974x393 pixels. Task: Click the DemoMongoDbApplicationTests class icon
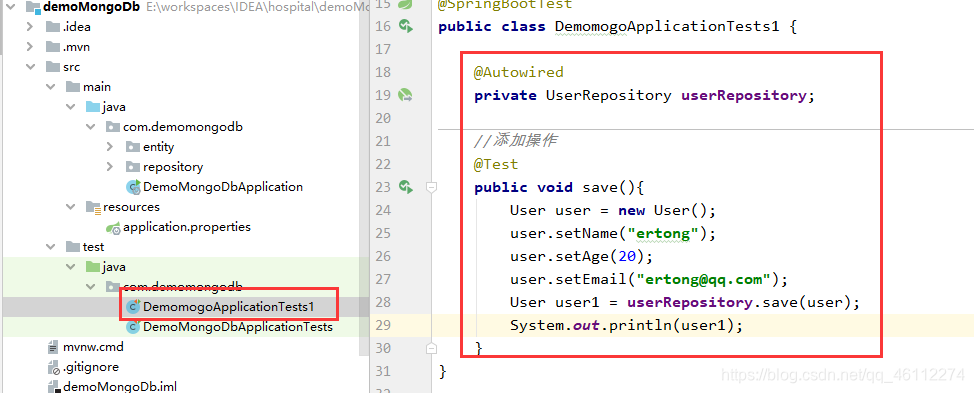(133, 327)
